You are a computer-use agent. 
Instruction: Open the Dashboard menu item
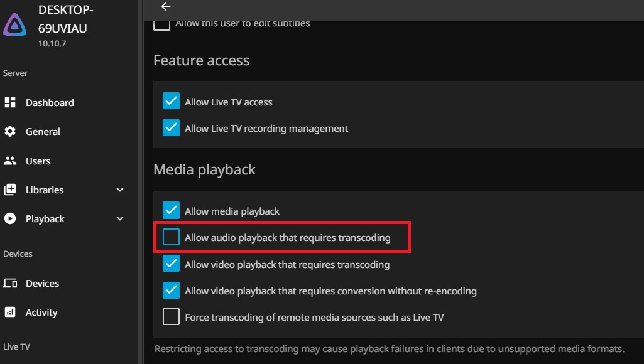(50, 102)
